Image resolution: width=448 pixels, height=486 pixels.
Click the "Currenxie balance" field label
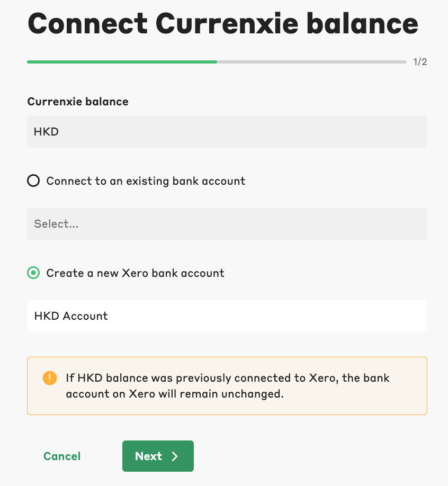pyautogui.click(x=78, y=102)
